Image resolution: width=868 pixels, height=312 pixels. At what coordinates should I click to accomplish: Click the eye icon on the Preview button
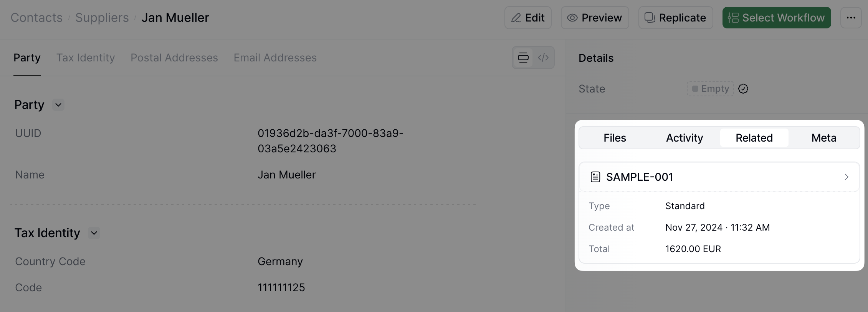572,18
